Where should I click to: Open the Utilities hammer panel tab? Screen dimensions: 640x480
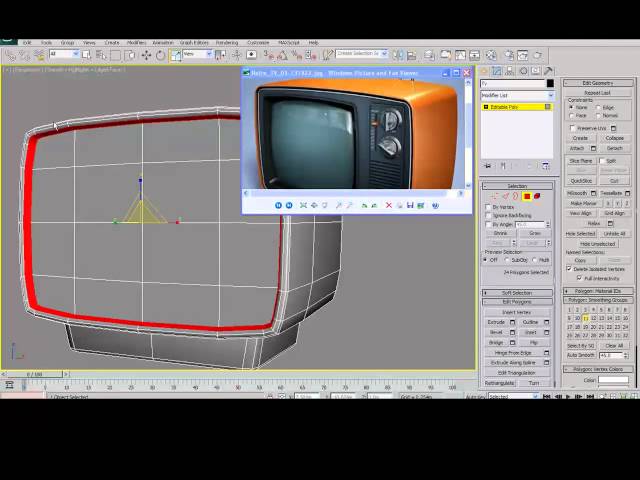point(548,71)
